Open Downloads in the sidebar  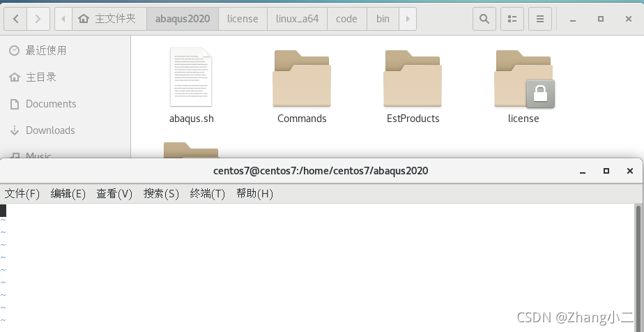pyautogui.click(x=49, y=130)
